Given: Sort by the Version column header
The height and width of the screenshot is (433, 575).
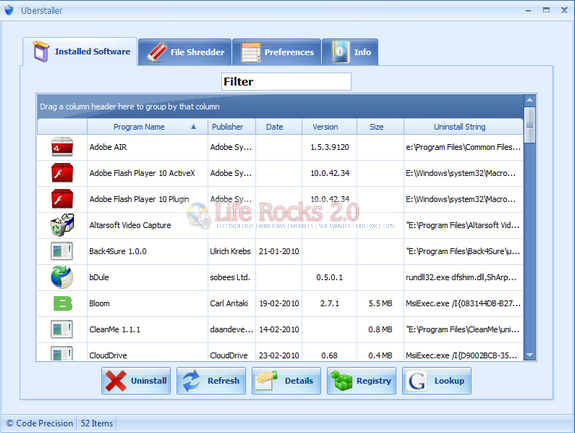Looking at the screenshot, I should [x=329, y=127].
